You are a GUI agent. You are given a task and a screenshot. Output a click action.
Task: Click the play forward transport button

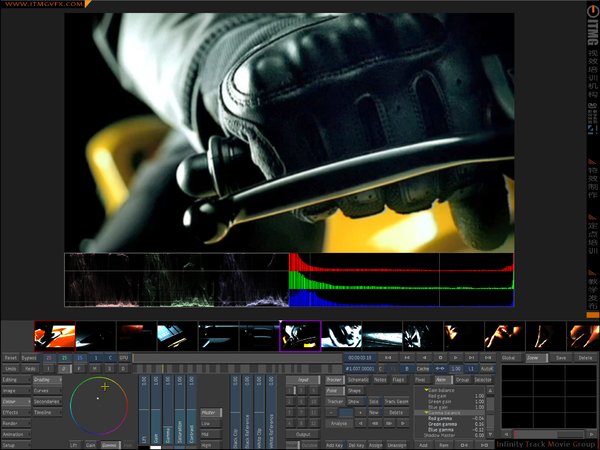456,357
